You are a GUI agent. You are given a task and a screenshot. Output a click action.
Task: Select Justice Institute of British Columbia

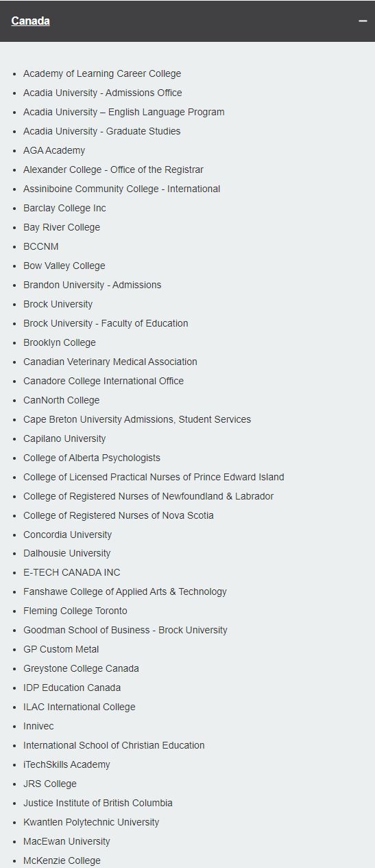click(98, 803)
